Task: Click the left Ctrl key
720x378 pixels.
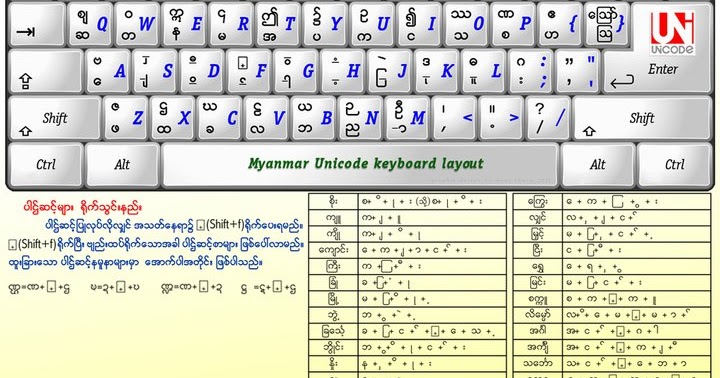Action: tap(46, 164)
